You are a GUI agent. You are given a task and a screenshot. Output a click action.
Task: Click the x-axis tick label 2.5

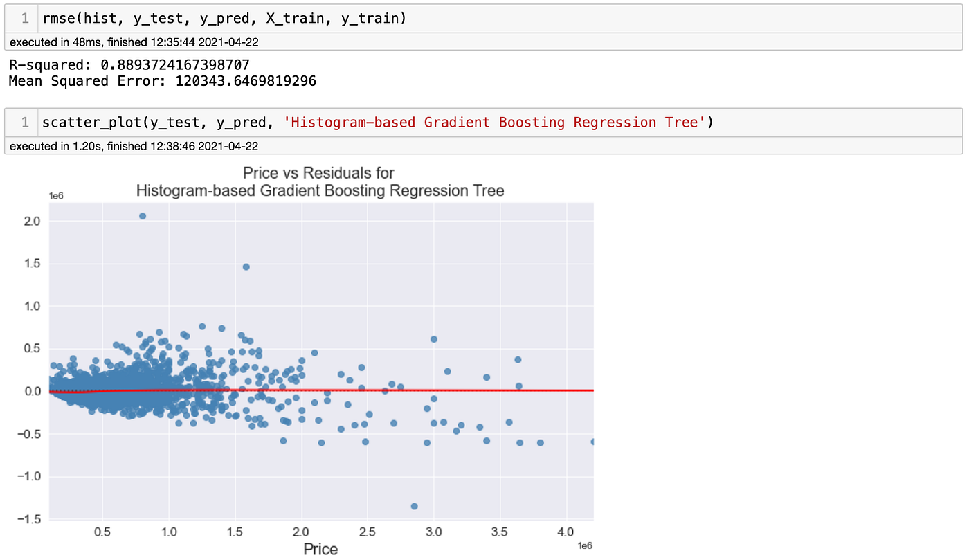point(368,531)
